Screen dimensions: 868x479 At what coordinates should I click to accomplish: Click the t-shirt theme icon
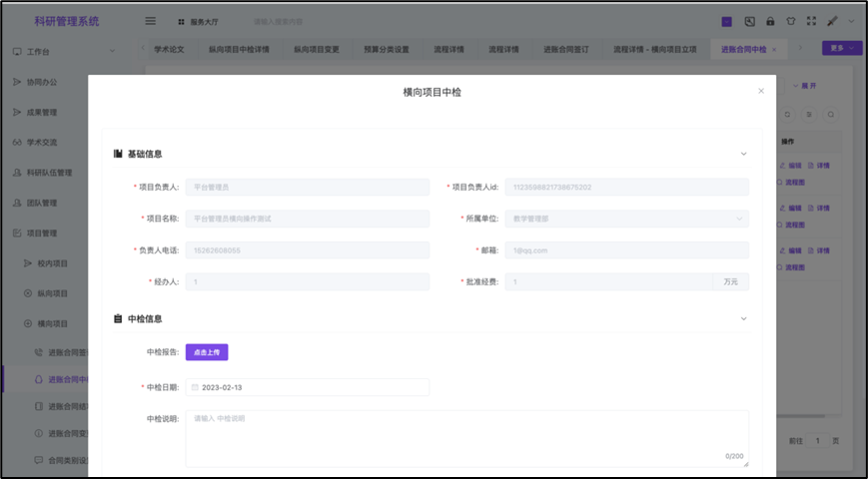pyautogui.click(x=790, y=21)
